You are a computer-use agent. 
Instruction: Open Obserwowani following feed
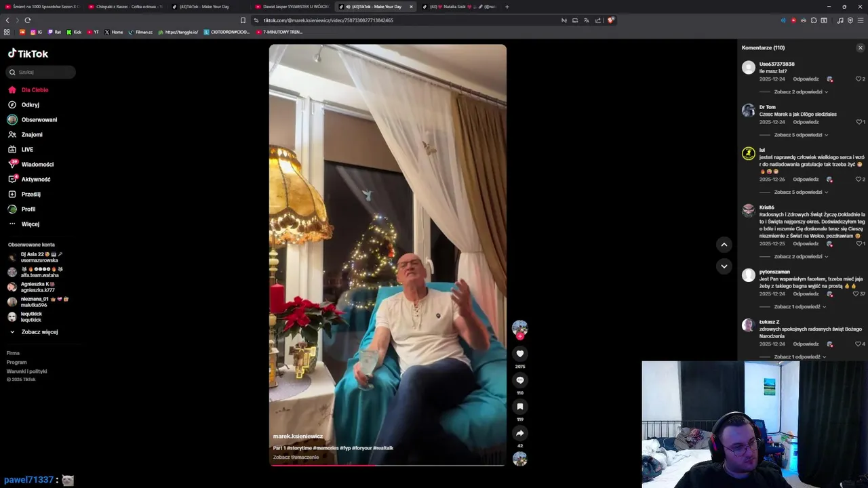click(33, 120)
